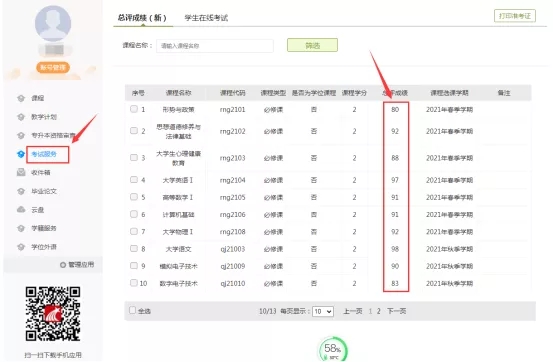Click the grade 97 for 大学英语Ⅰ
This screenshot has height=362, width=553.
click(395, 180)
